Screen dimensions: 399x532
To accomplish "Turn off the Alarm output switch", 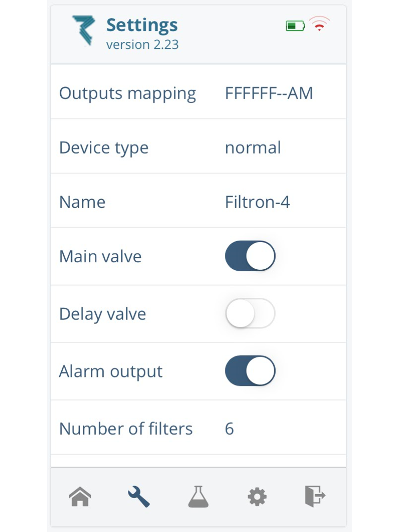I will coord(250,371).
